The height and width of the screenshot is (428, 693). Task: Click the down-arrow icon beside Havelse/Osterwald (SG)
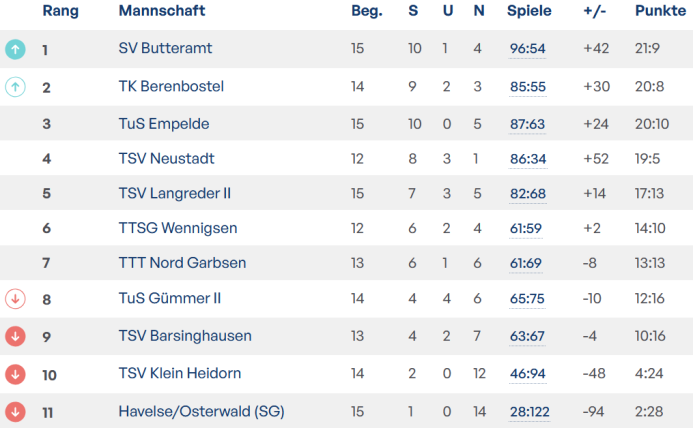tap(15, 411)
